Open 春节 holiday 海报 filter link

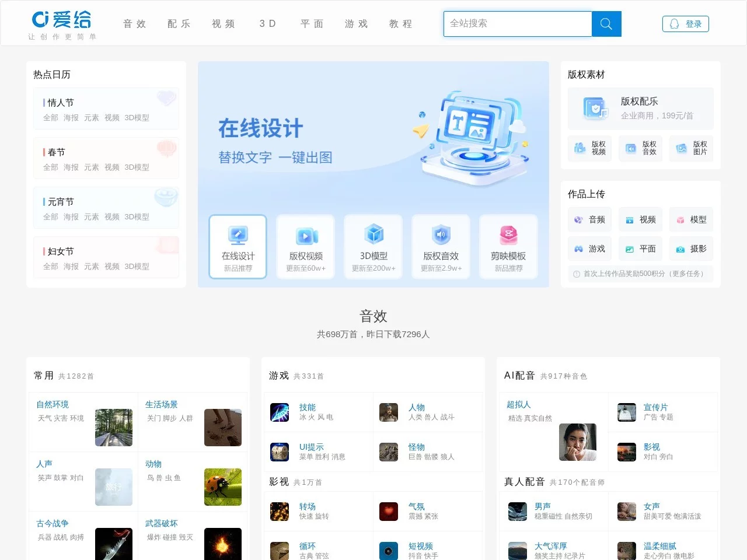(x=71, y=167)
